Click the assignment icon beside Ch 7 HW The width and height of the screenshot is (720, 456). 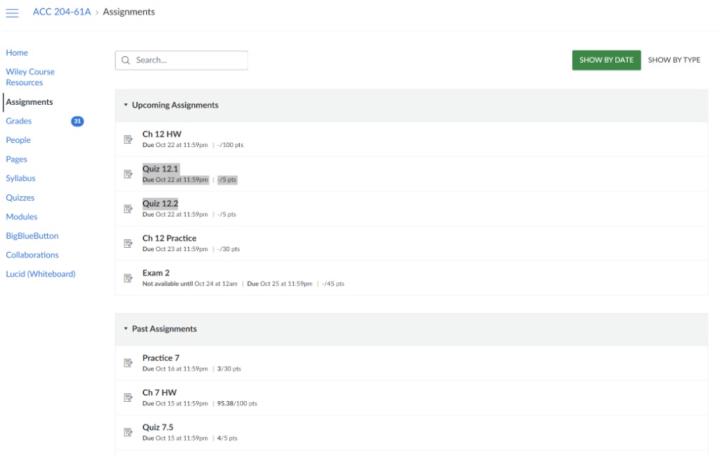(128, 397)
